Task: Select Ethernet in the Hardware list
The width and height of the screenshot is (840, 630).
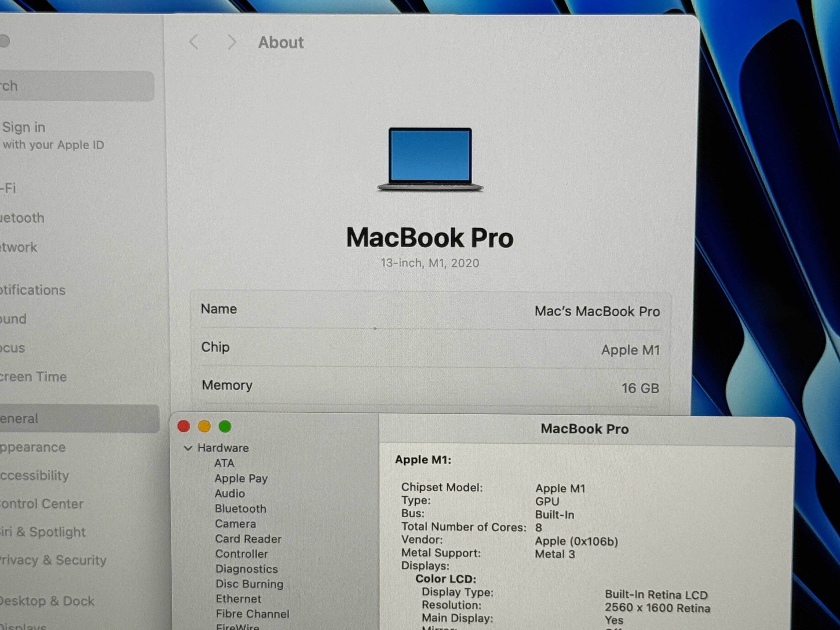Action: point(239,599)
